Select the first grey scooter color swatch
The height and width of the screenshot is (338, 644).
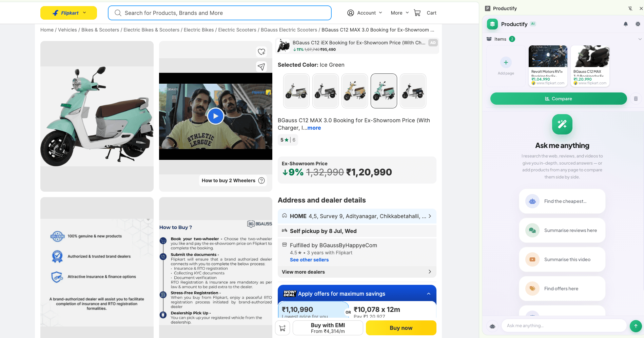[296, 91]
